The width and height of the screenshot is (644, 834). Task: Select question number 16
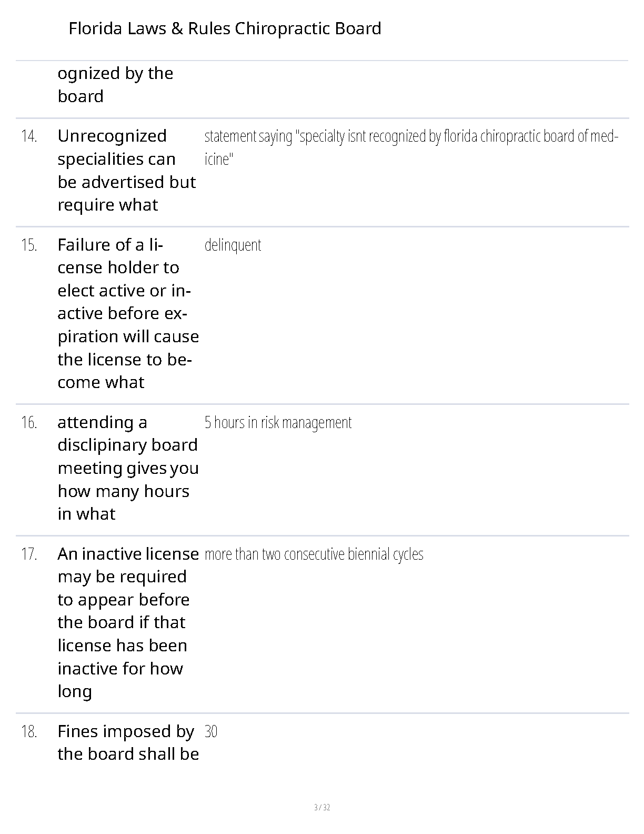[x=29, y=423]
